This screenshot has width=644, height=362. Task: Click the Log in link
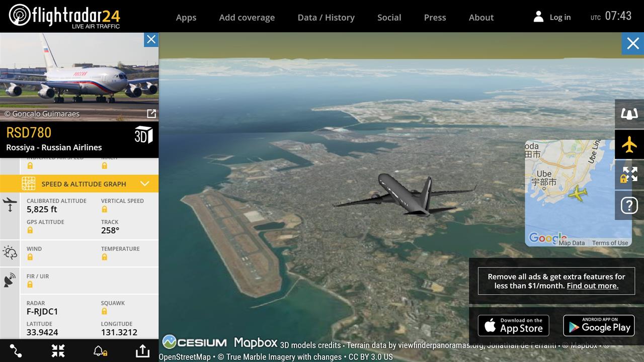[560, 17]
